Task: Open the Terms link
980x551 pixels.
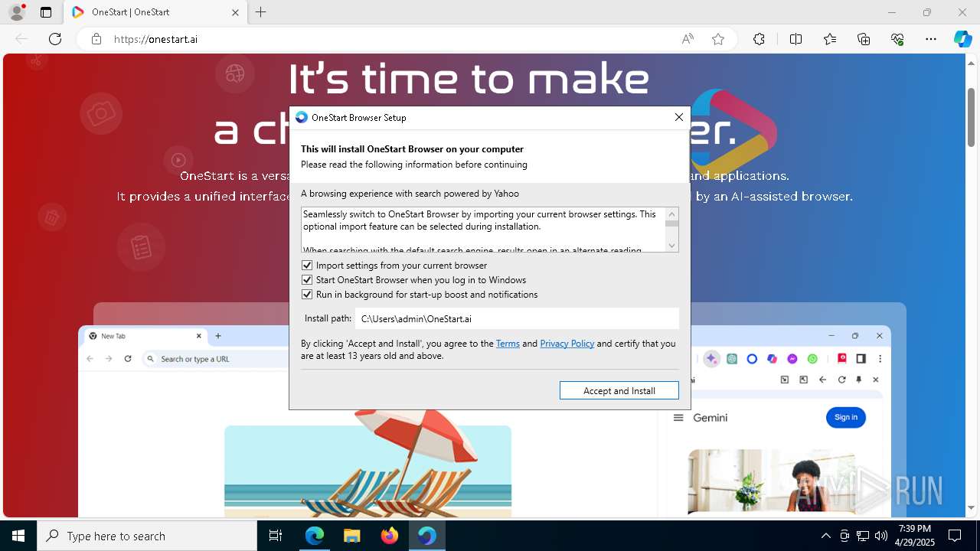Action: (508, 344)
